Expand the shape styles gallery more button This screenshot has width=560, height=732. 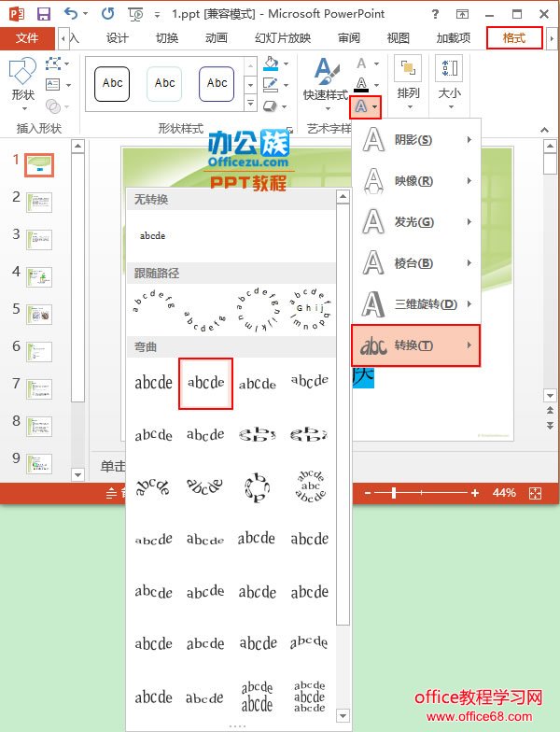(x=250, y=104)
